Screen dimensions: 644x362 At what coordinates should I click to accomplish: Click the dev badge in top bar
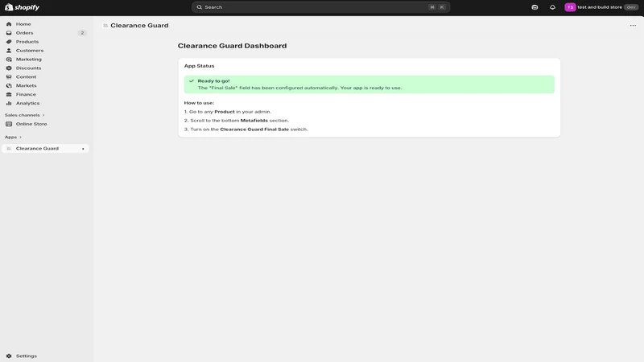point(631,7)
